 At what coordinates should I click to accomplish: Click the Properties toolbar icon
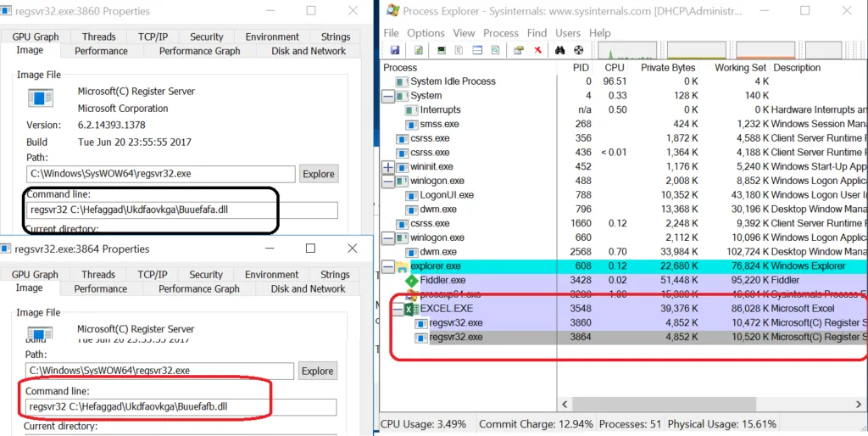pos(519,50)
